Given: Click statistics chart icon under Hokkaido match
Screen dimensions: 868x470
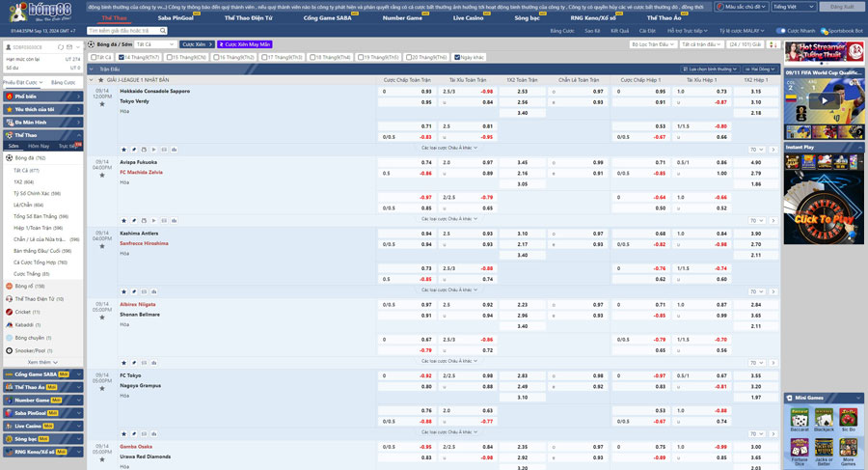Looking at the screenshot, I should pyautogui.click(x=174, y=150).
